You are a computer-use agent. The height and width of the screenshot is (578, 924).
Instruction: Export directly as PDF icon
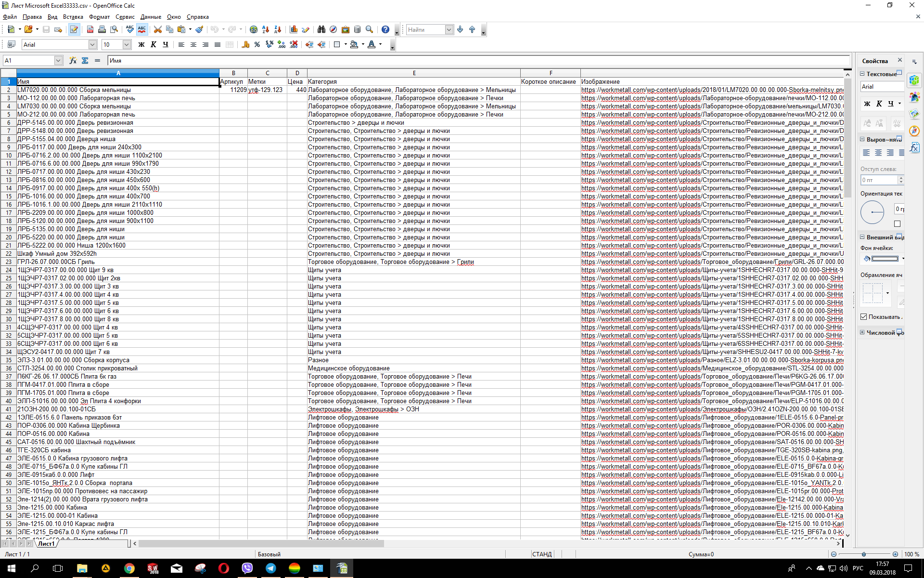[90, 30]
